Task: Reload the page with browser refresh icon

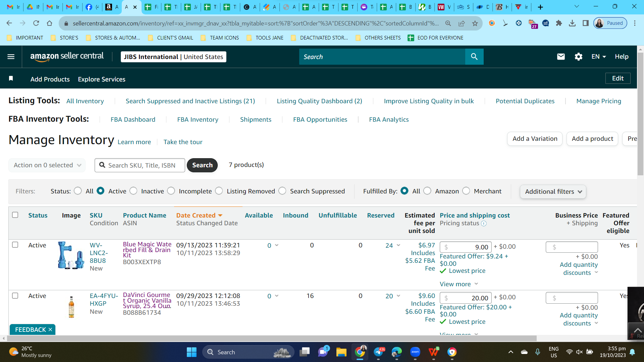Action: pos(36,23)
